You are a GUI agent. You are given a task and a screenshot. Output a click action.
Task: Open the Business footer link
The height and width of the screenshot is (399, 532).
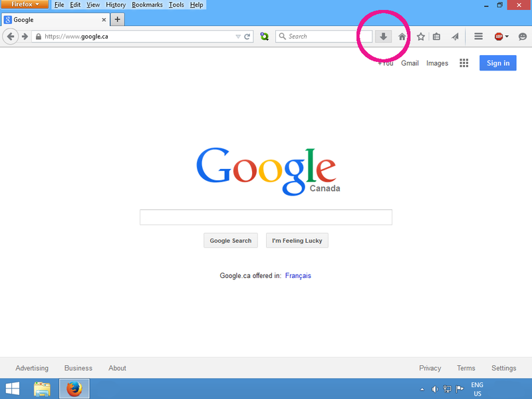78,368
